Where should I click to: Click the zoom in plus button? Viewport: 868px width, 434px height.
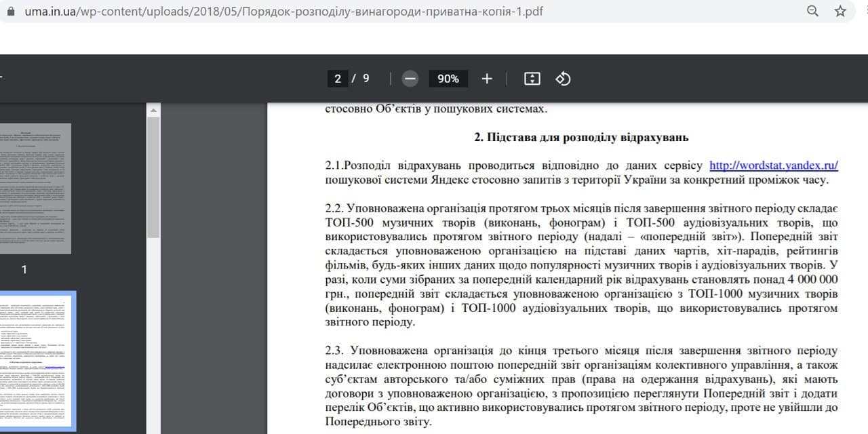pyautogui.click(x=486, y=79)
